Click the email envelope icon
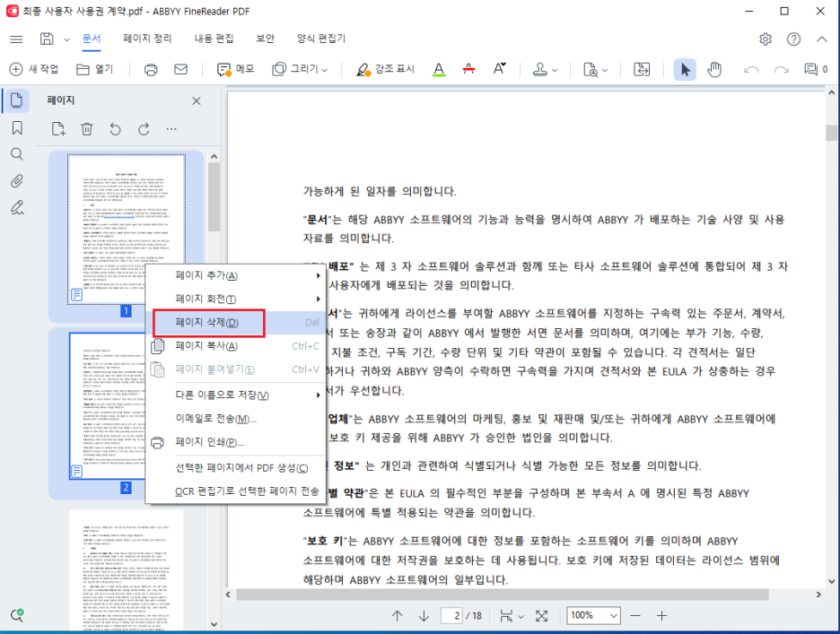This screenshot has height=634, width=840. point(181,69)
